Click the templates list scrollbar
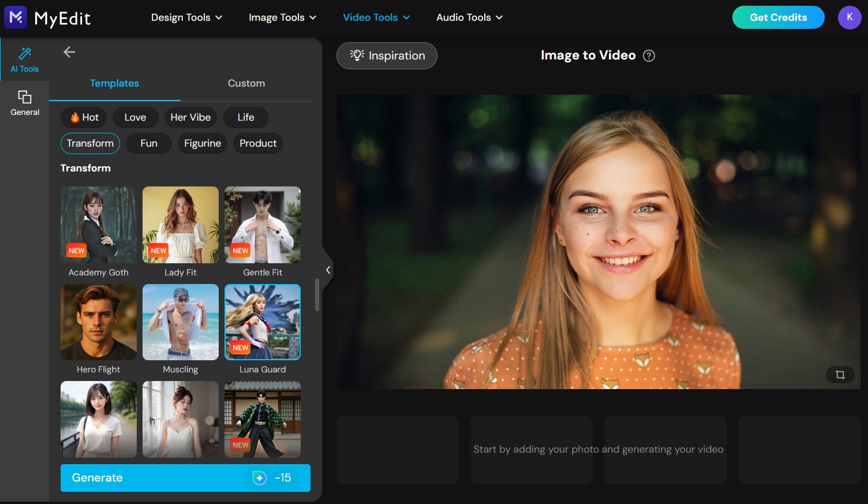This screenshot has height=504, width=868. 317,295
